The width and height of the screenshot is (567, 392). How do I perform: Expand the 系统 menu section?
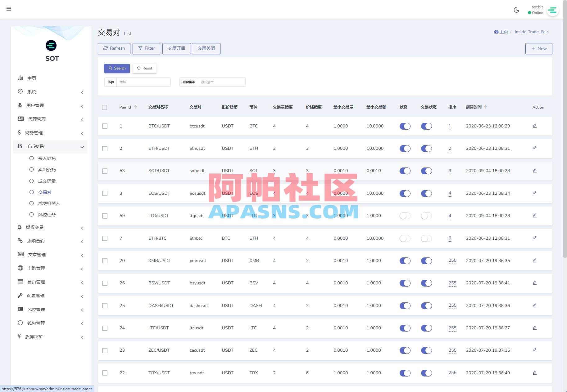50,92
